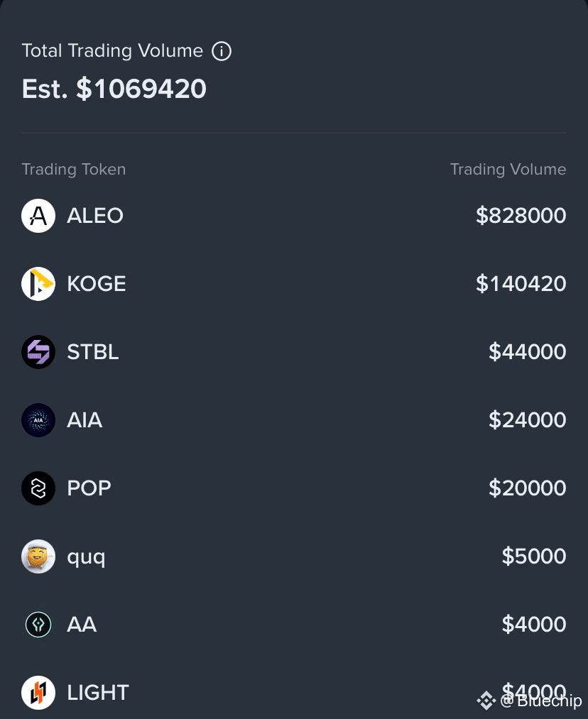The width and height of the screenshot is (588, 719).
Task: Click the STBL token logo
Action: point(38,352)
